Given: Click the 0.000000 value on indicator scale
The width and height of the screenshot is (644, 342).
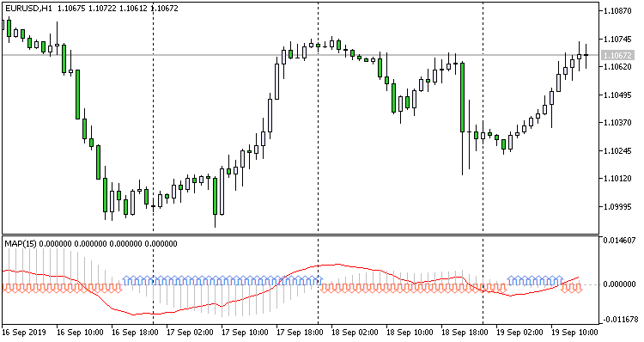Looking at the screenshot, I should [619, 284].
